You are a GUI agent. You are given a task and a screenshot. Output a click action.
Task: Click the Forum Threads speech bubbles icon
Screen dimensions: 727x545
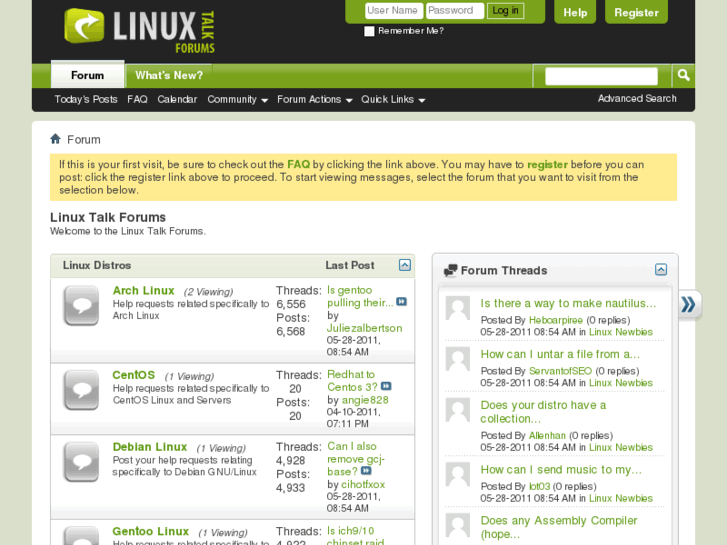(450, 270)
